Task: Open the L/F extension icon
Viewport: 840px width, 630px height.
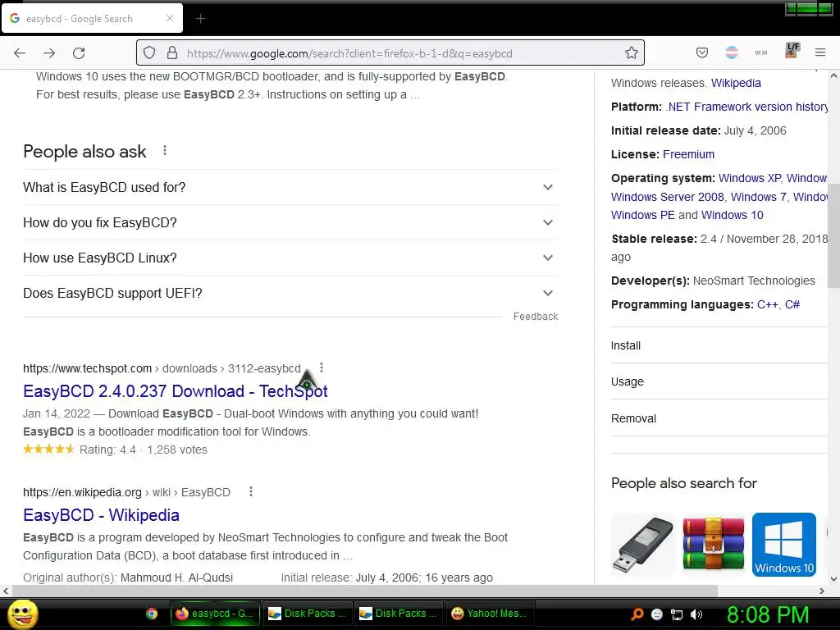Action: point(792,50)
